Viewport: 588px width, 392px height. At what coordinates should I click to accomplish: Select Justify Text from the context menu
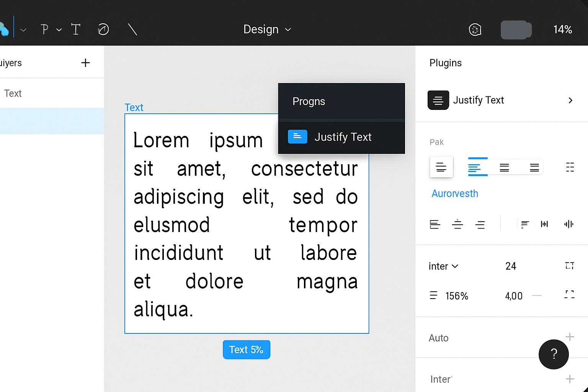point(343,137)
